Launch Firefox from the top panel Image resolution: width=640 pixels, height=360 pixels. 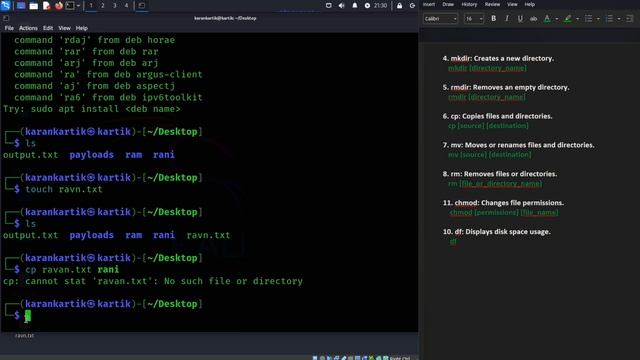tap(59, 6)
